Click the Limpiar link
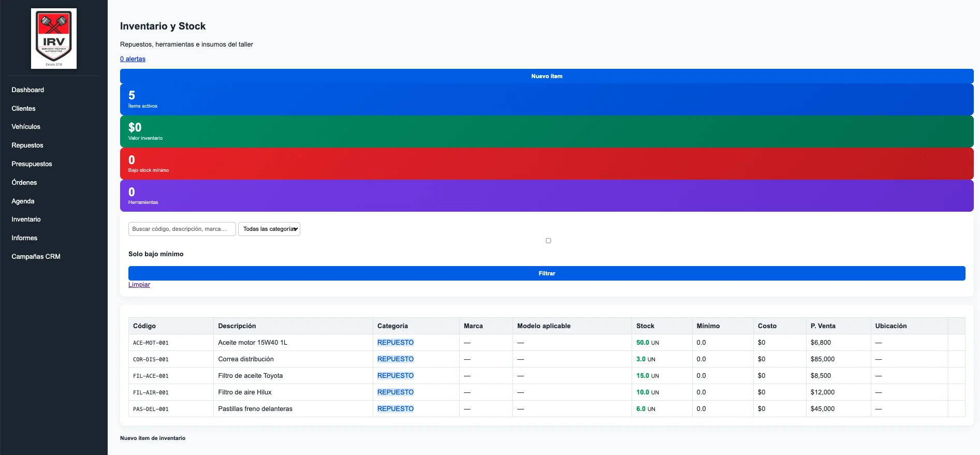Viewport: 980px width, 455px height. [139, 285]
